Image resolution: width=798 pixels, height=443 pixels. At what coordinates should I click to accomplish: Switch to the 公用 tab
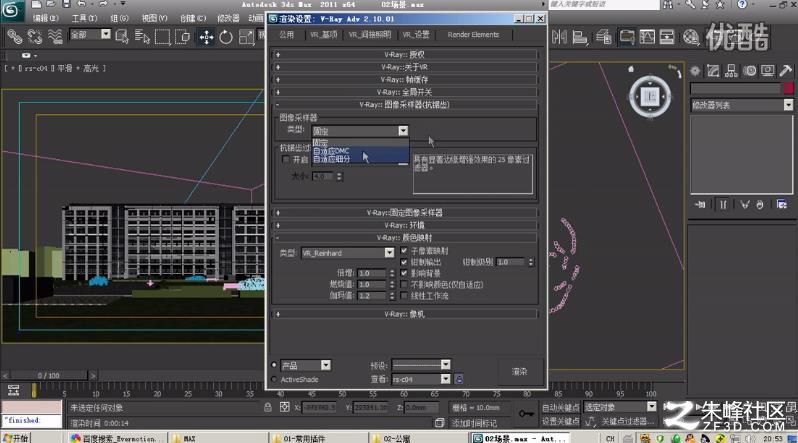(x=287, y=35)
